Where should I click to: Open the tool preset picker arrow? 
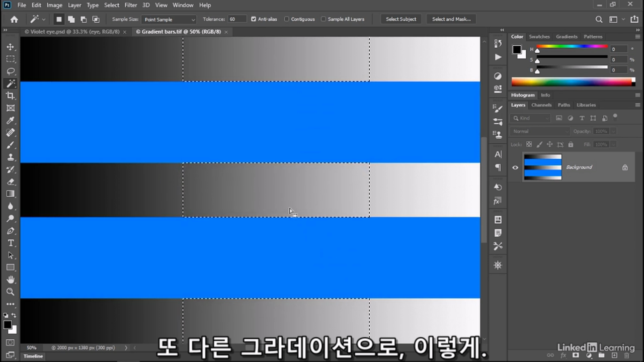click(x=44, y=19)
